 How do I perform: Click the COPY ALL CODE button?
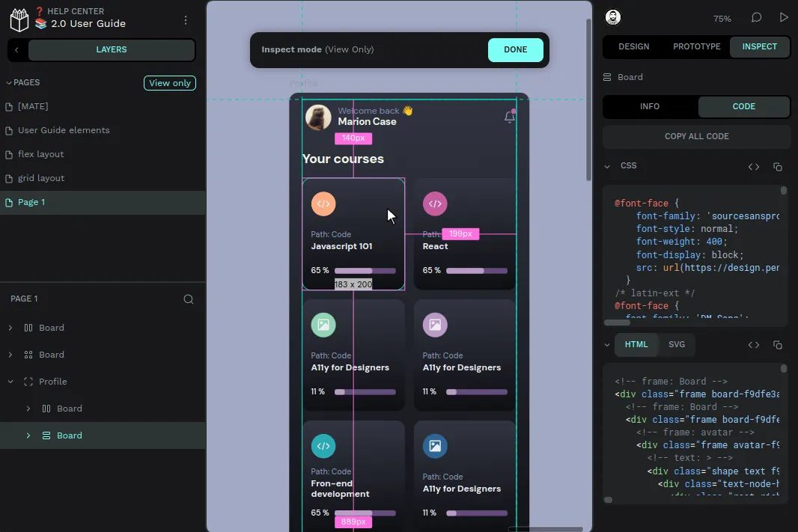pos(696,137)
